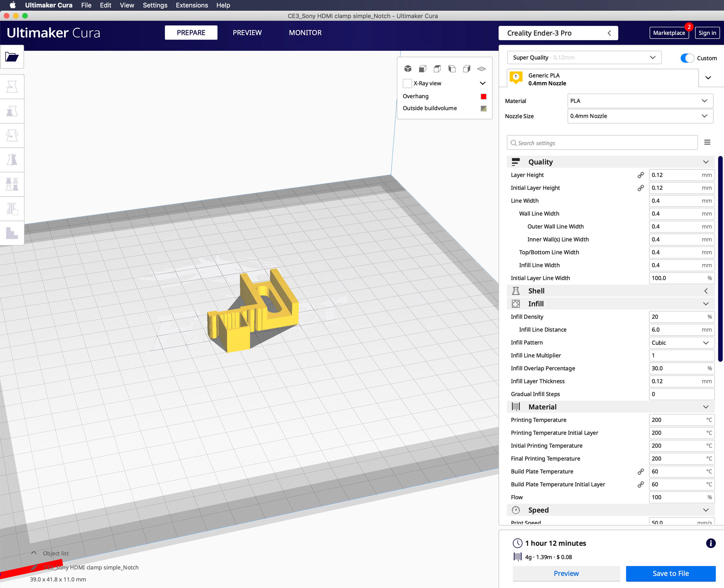The image size is (724, 588).
Task: Switch camera to top view icon
Action: (437, 69)
